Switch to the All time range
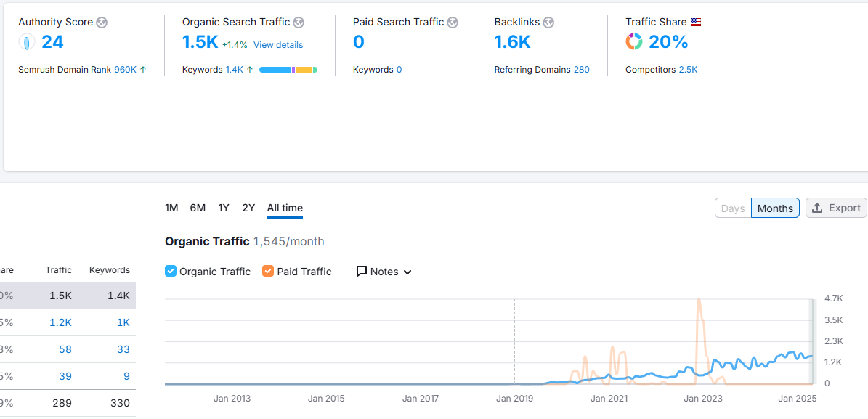Viewport: 868px width, 419px height. 285,208
